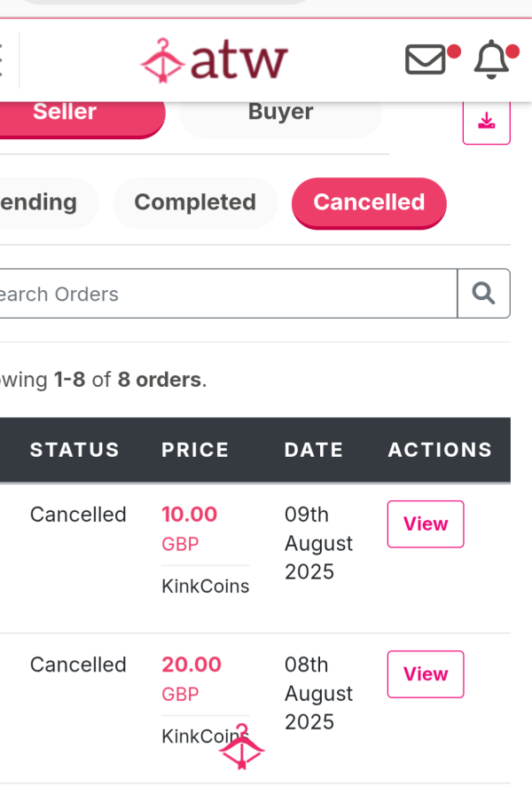Image resolution: width=532 pixels, height=795 pixels.
Task: Select the Completed orders filter
Action: point(195,203)
